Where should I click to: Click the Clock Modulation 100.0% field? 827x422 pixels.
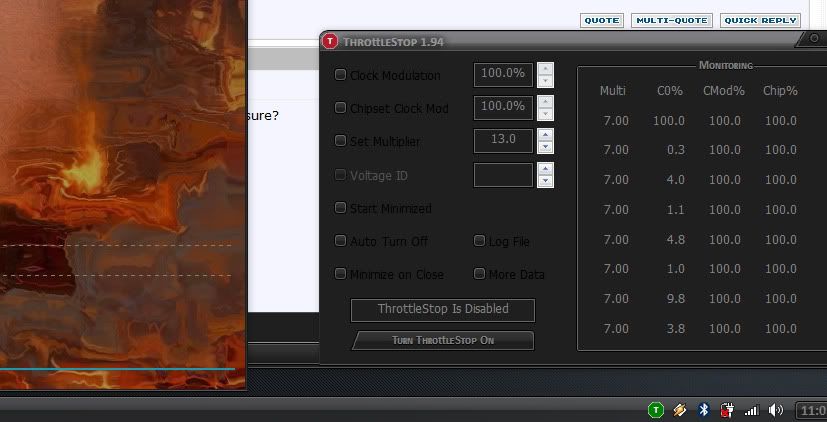coord(503,75)
